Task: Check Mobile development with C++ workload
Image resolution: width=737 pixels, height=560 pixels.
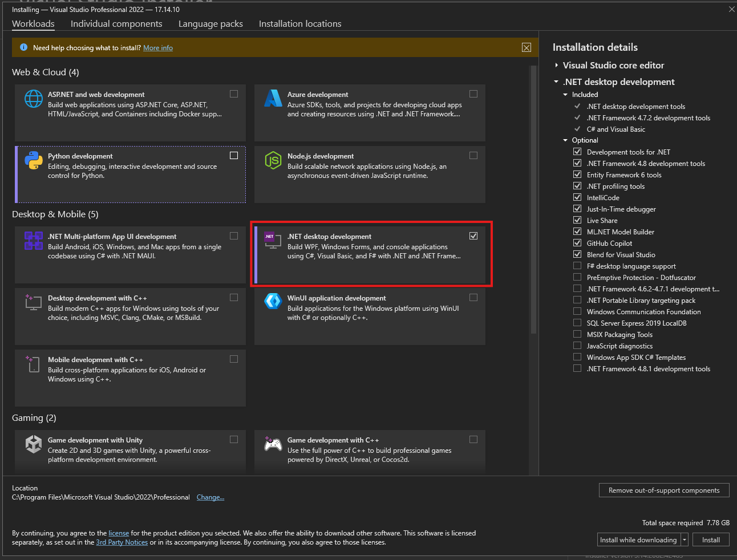Action: [234, 359]
